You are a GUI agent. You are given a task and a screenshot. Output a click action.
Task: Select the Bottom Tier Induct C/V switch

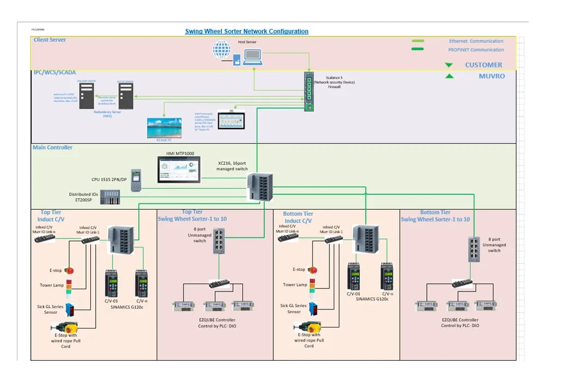click(x=366, y=239)
